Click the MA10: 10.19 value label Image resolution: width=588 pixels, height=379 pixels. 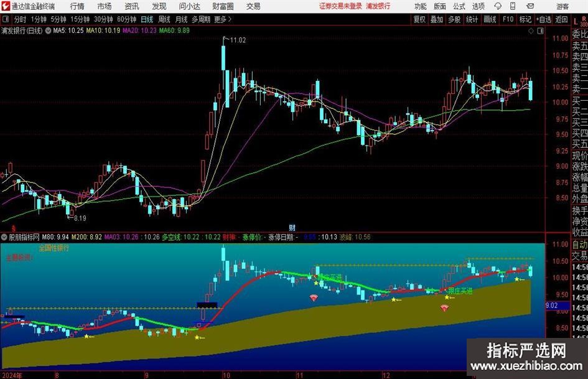[x=103, y=30]
